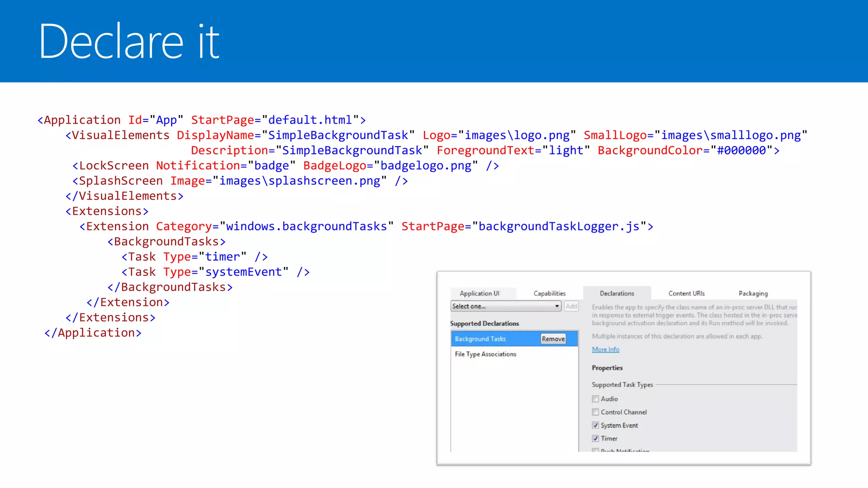Click the 'Declare it' slide title

129,42
